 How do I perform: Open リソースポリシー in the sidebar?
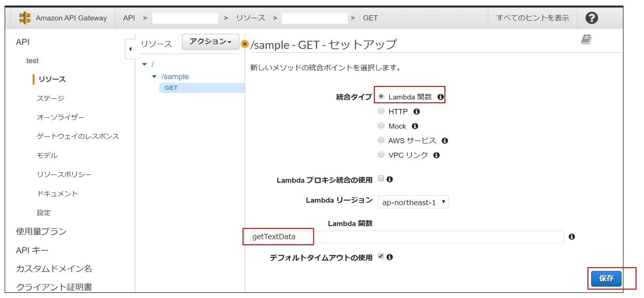point(64,175)
